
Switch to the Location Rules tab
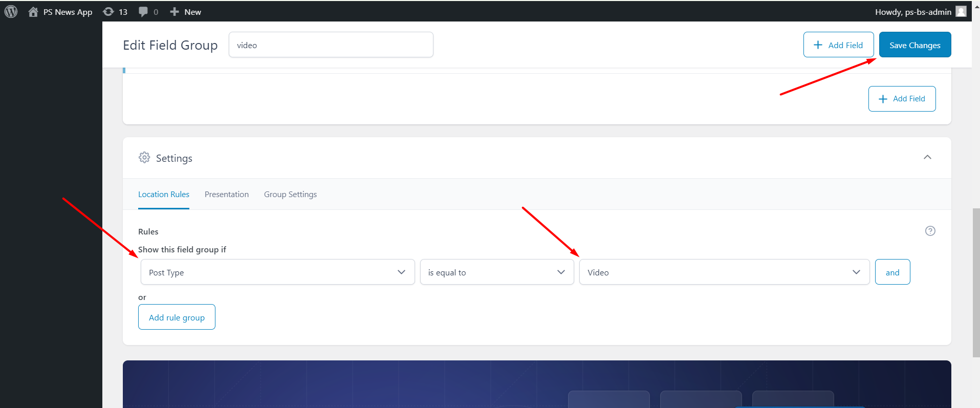click(164, 195)
